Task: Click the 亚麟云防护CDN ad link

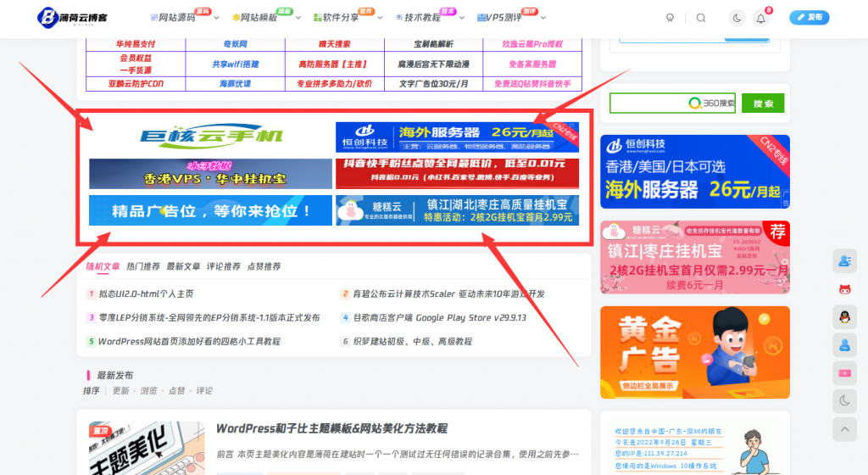Action: click(136, 84)
